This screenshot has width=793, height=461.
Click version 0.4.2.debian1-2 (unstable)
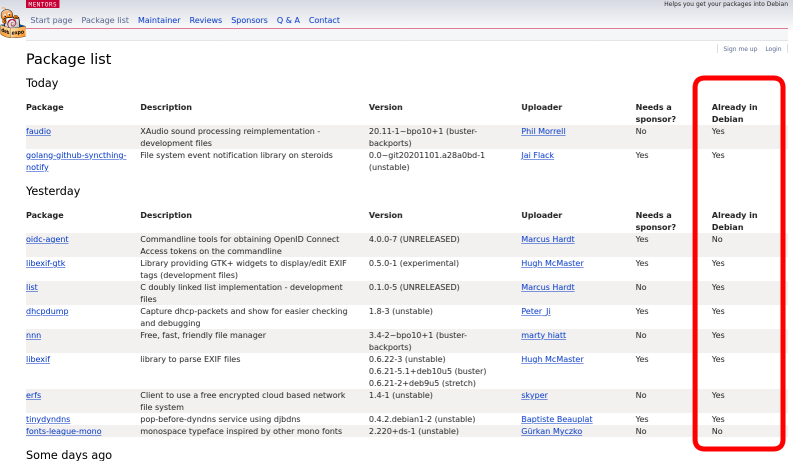(x=422, y=419)
